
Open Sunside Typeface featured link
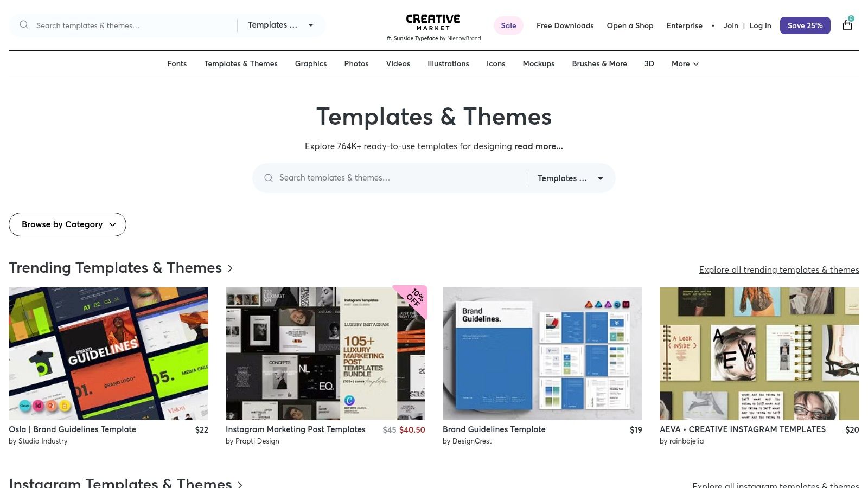point(416,38)
